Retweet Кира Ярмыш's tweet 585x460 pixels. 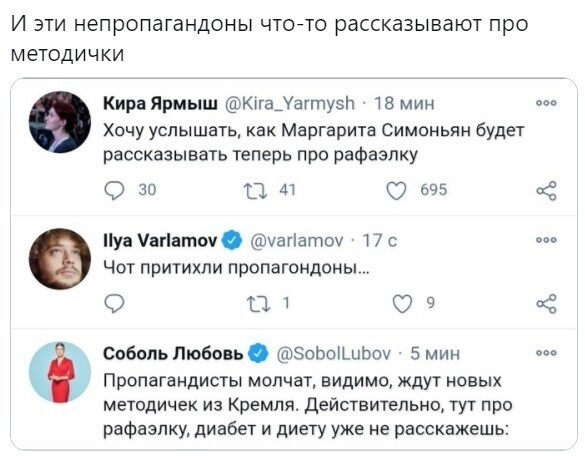(x=255, y=190)
